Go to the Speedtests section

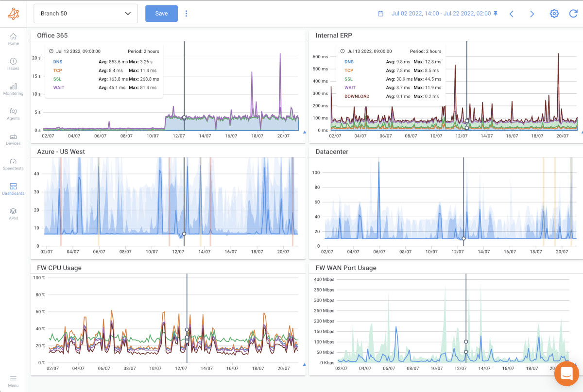pos(13,165)
